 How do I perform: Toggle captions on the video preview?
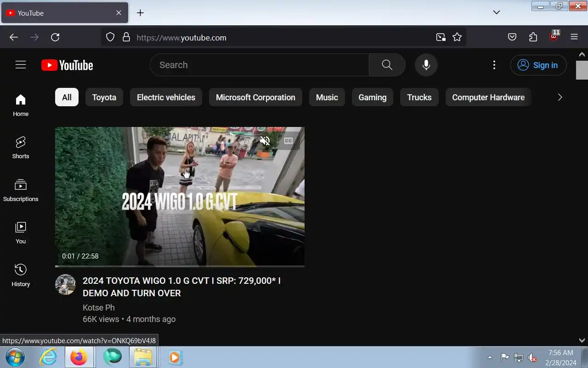tap(288, 141)
